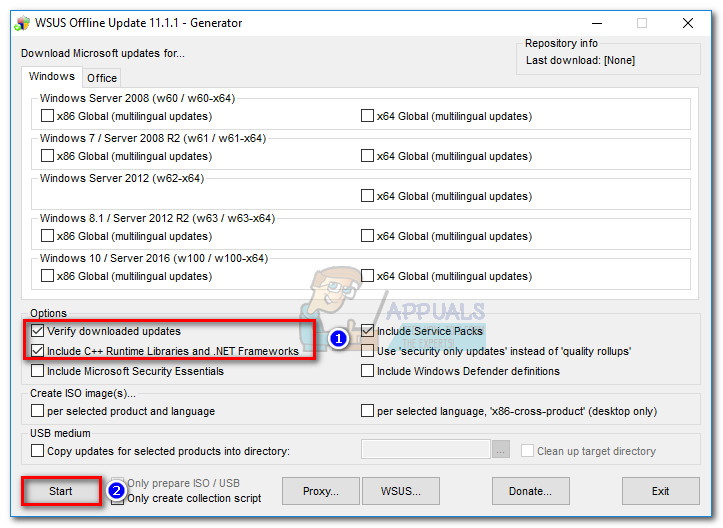Check ISO per selected product and language
723x528 pixels.
(37, 410)
